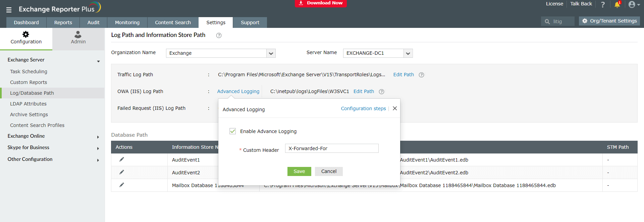Focus the Custom Header input field
Screen dimensions: 644x222
click(332, 148)
